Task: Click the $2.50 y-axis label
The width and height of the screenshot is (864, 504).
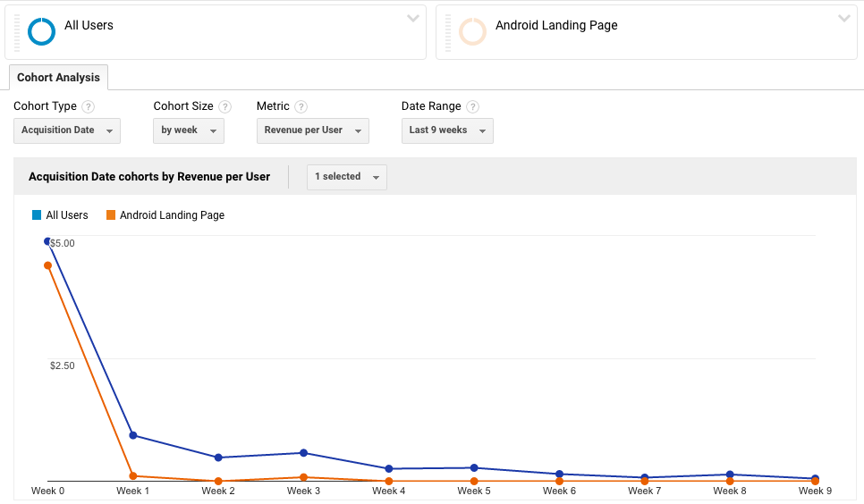Action: (x=63, y=365)
